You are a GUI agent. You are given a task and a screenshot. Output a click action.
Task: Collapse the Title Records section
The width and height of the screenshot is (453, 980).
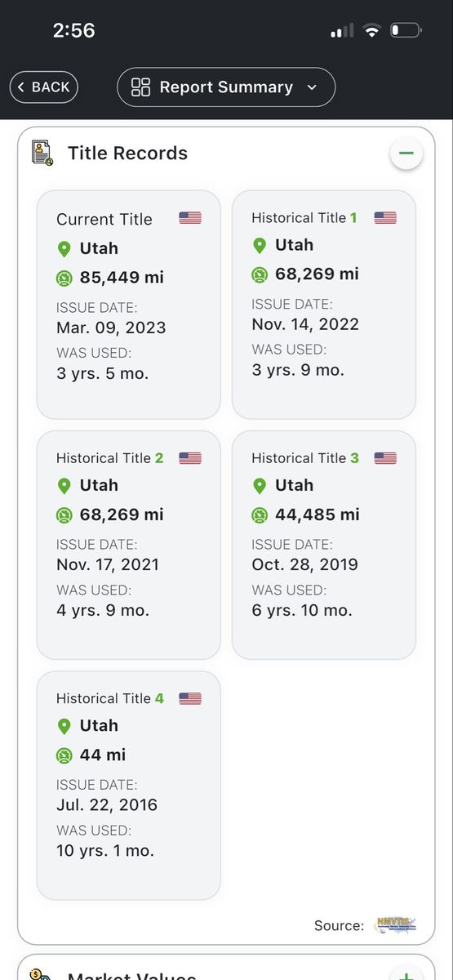pos(406,153)
